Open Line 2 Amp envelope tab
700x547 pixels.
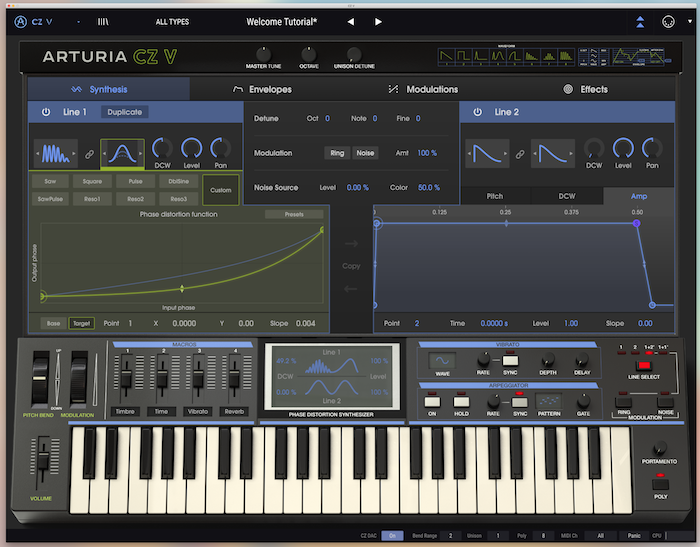point(639,196)
